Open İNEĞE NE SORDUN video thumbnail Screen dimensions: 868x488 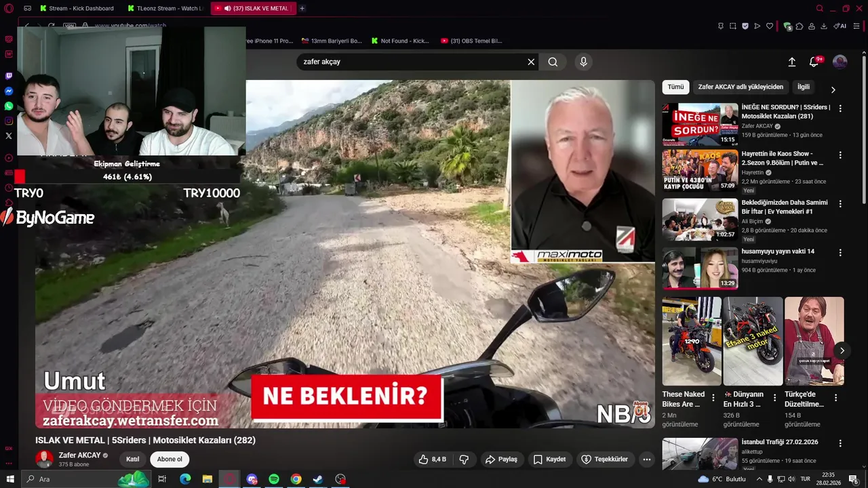[x=700, y=124]
